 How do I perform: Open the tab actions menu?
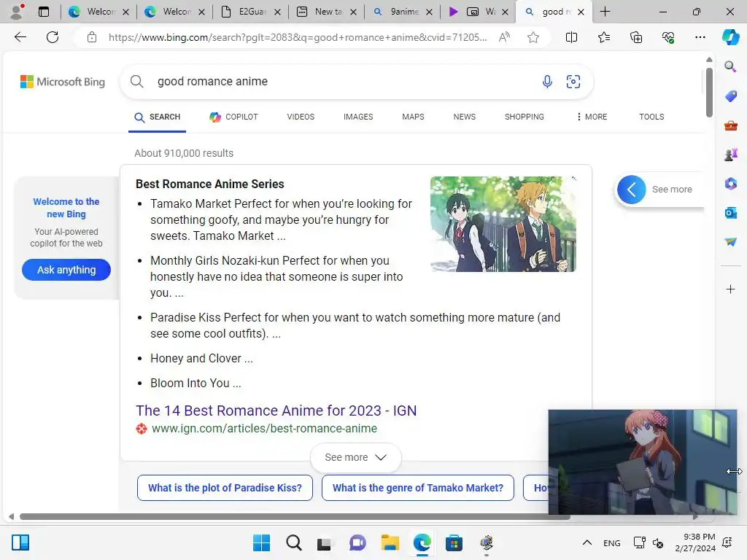(x=43, y=12)
